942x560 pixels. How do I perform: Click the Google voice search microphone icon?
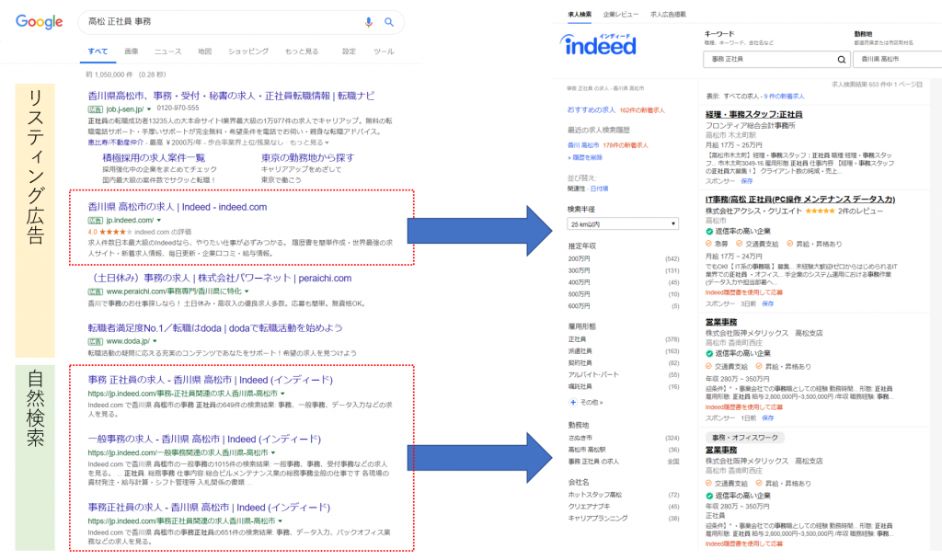click(x=368, y=22)
